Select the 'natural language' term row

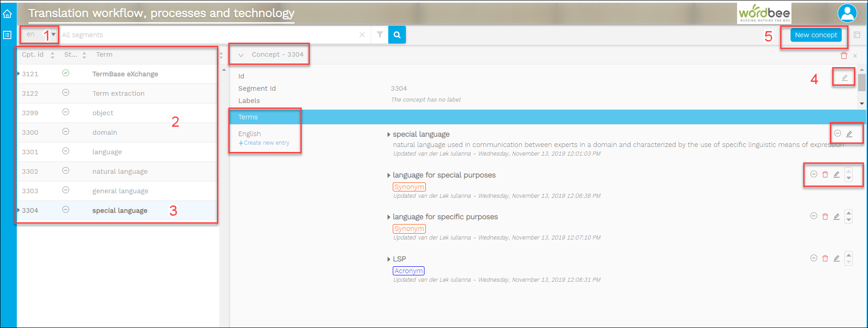point(120,171)
